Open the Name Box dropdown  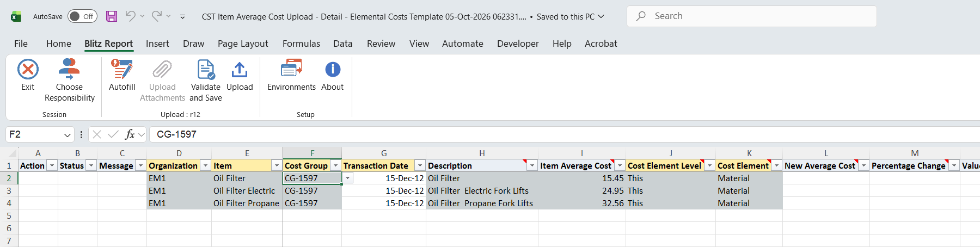68,134
